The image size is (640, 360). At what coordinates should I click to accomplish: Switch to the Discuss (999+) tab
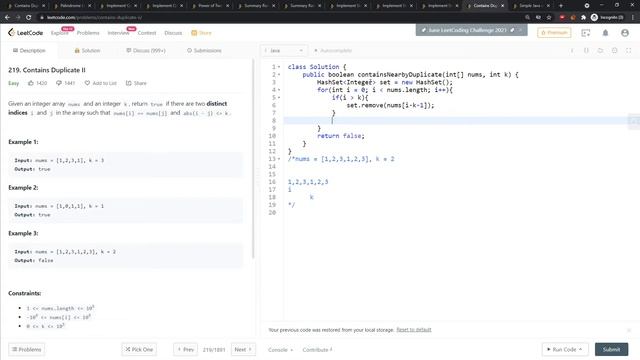(146, 51)
